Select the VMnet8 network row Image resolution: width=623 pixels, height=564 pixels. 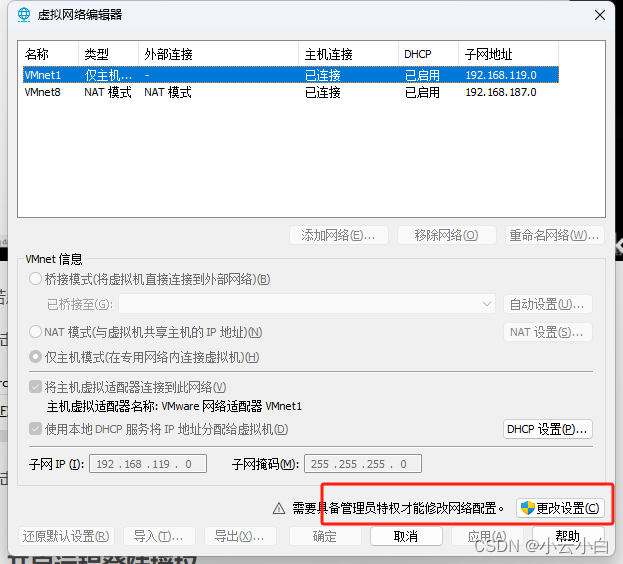[x=291, y=92]
